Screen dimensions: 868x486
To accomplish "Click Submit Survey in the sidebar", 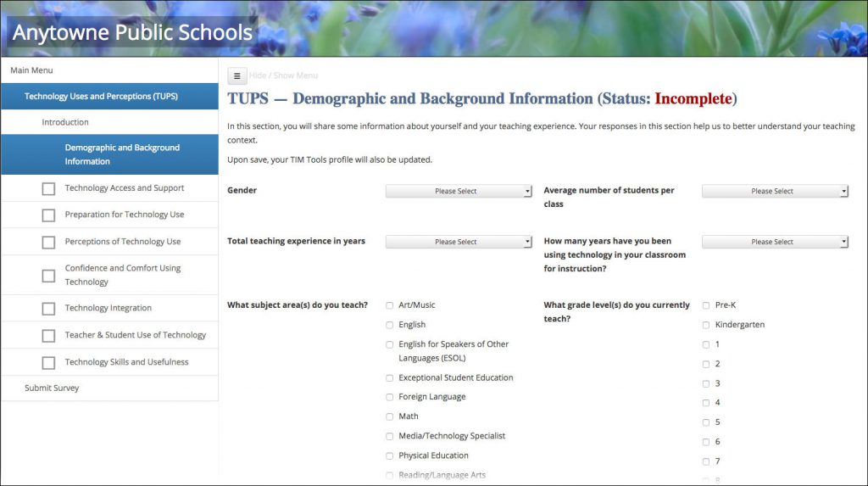I will (52, 388).
